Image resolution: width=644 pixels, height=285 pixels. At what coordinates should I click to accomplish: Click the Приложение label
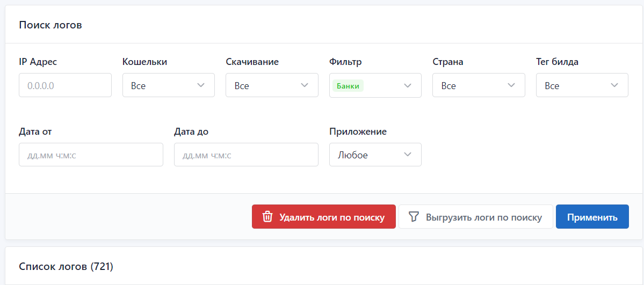(358, 132)
